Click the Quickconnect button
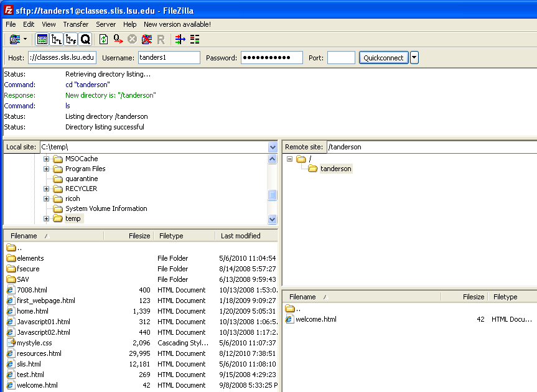 (383, 58)
